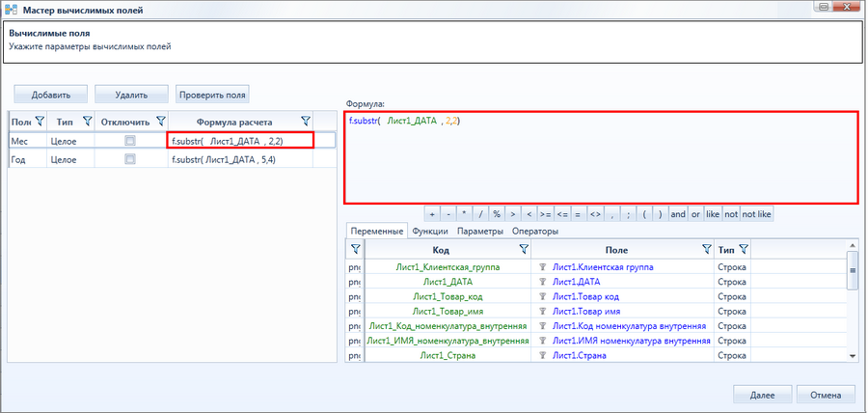The height and width of the screenshot is (413, 868).
Task: Select variable code Лист1_Товар_имя
Action: click(447, 312)
